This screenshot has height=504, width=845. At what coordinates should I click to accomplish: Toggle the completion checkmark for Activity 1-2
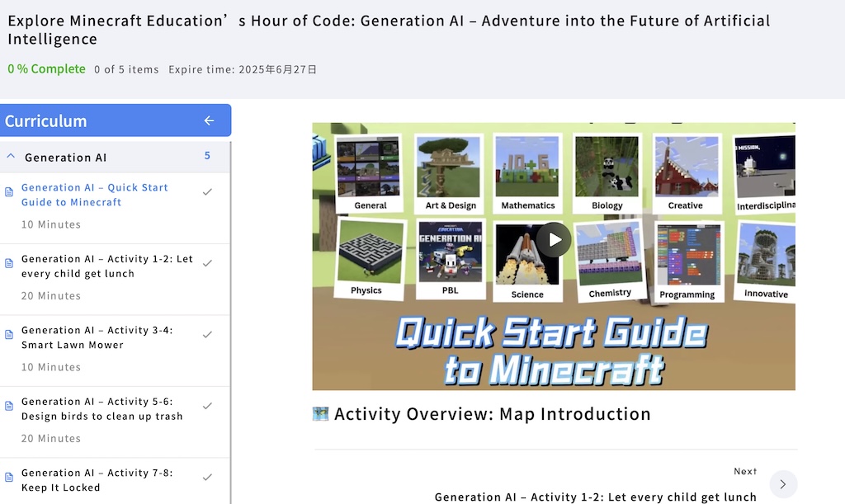click(207, 263)
